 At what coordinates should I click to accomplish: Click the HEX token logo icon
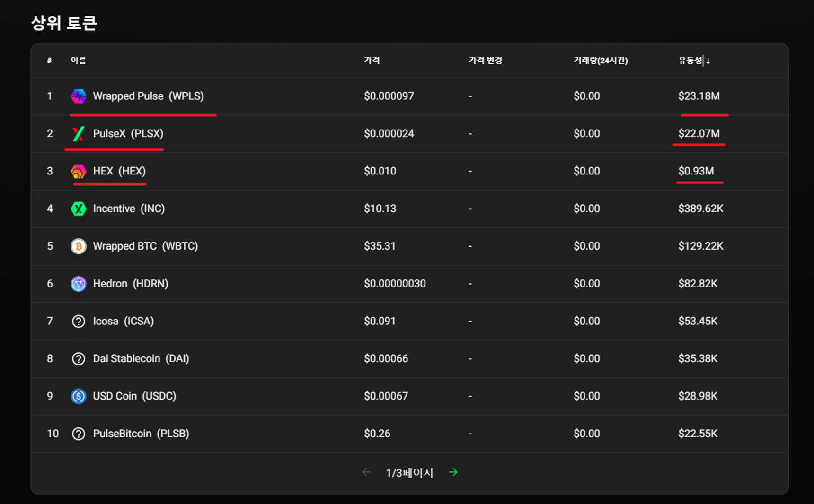(x=79, y=171)
